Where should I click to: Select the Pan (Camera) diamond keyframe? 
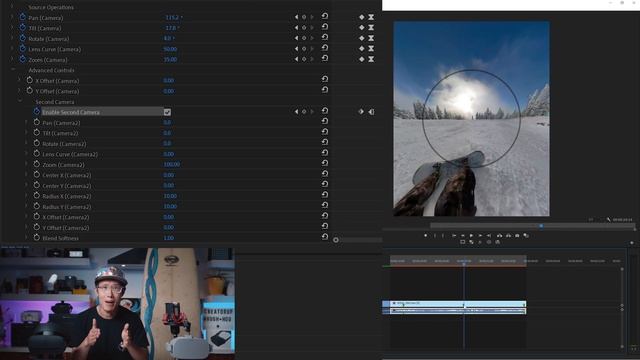click(x=362, y=17)
